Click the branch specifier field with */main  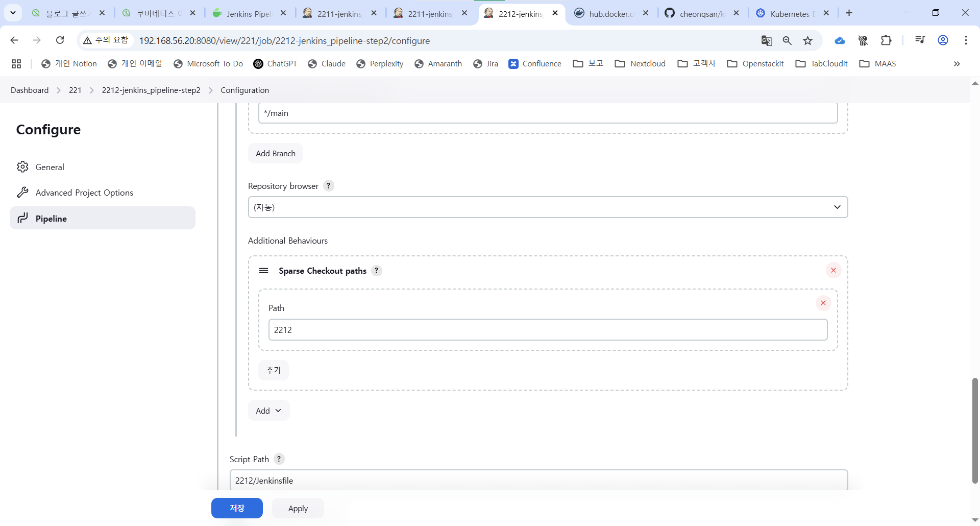click(548, 113)
